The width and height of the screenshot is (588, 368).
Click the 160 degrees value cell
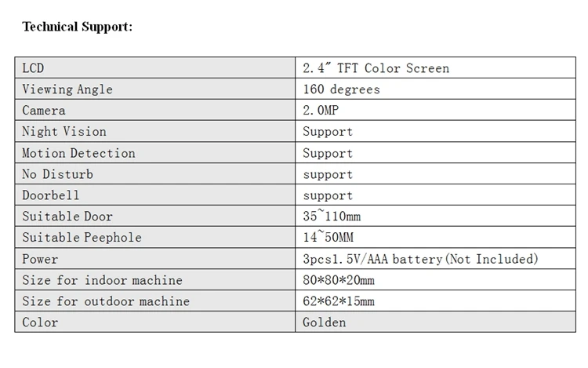[x=435, y=89]
